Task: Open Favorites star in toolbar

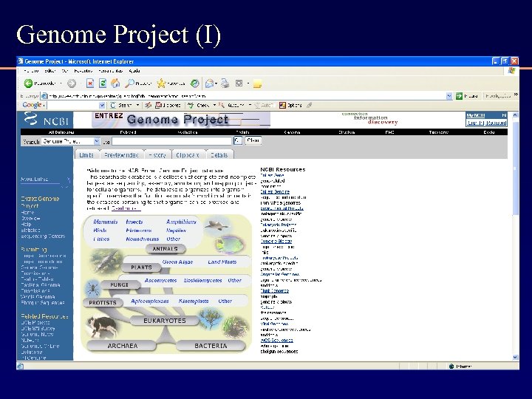Action: tap(162, 83)
